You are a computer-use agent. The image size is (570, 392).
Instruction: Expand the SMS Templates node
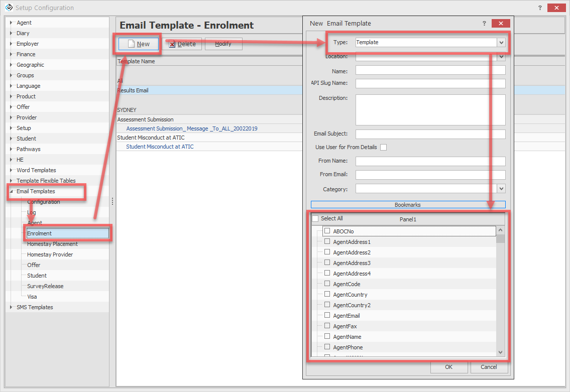(x=11, y=307)
